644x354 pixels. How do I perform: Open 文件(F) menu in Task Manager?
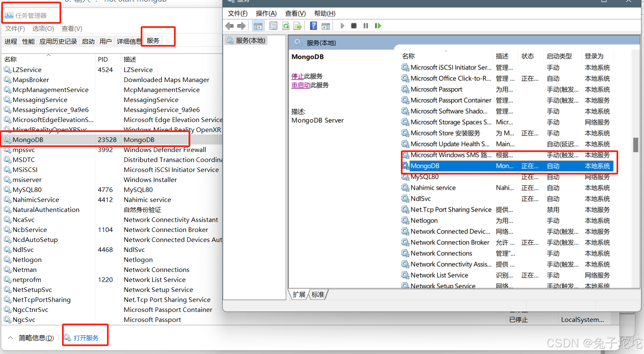point(15,29)
